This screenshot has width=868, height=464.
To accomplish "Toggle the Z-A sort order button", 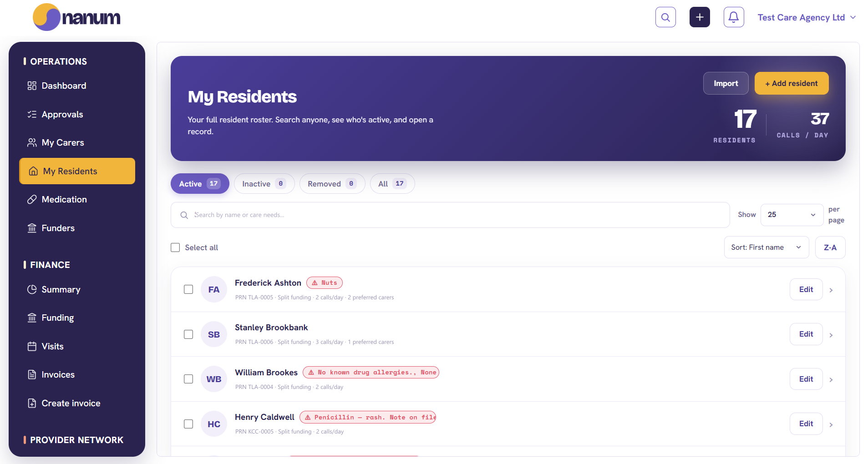I will pos(830,247).
